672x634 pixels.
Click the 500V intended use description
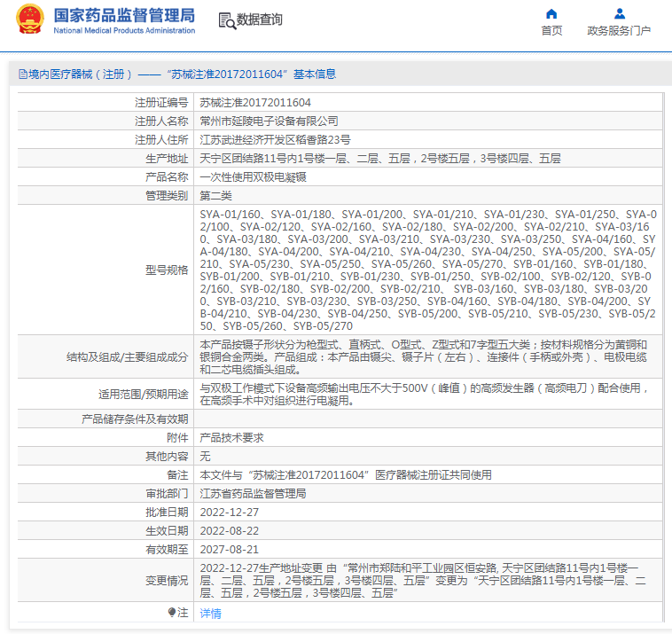[425, 395]
